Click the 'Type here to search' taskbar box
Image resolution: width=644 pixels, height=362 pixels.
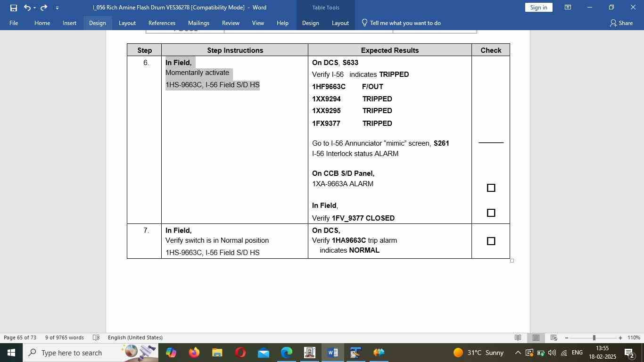click(x=90, y=353)
